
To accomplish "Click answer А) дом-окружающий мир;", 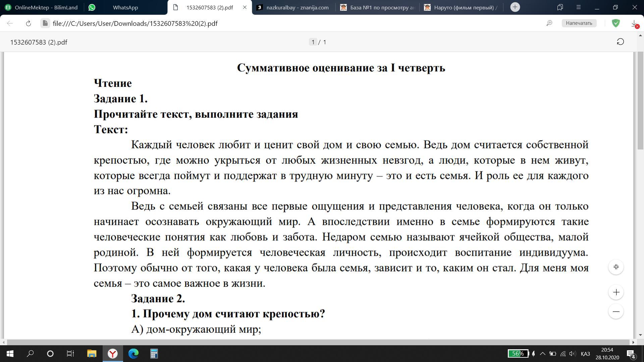I will click(196, 329).
